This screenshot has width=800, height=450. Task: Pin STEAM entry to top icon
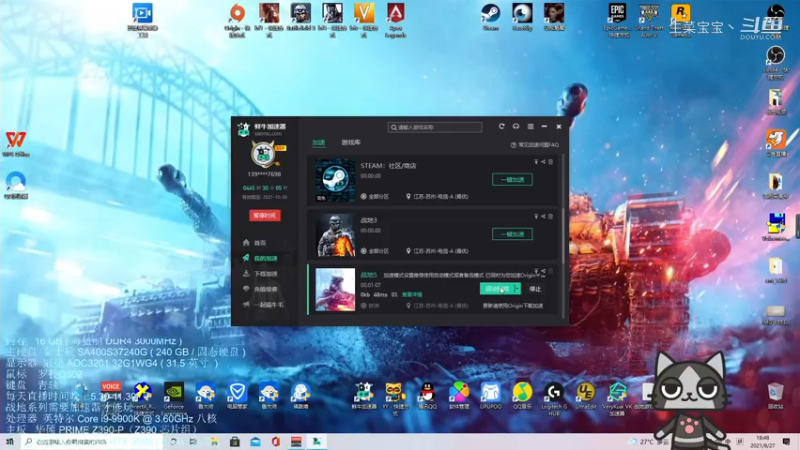point(536,162)
